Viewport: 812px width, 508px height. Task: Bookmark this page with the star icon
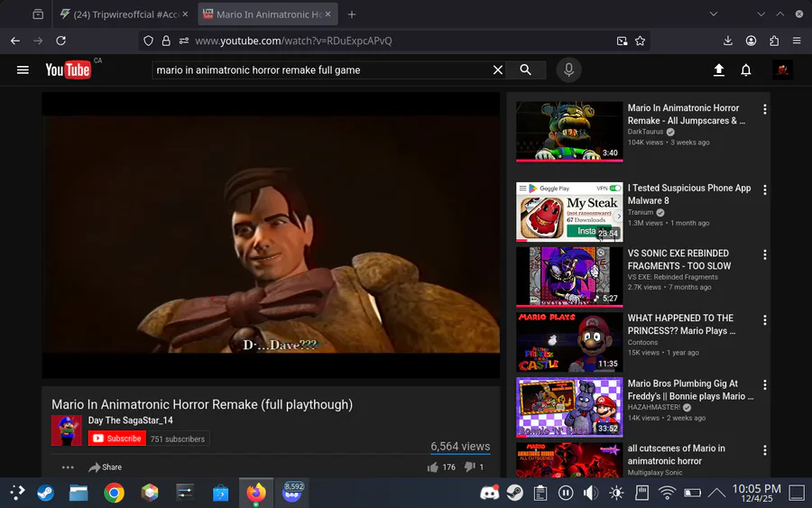point(640,41)
